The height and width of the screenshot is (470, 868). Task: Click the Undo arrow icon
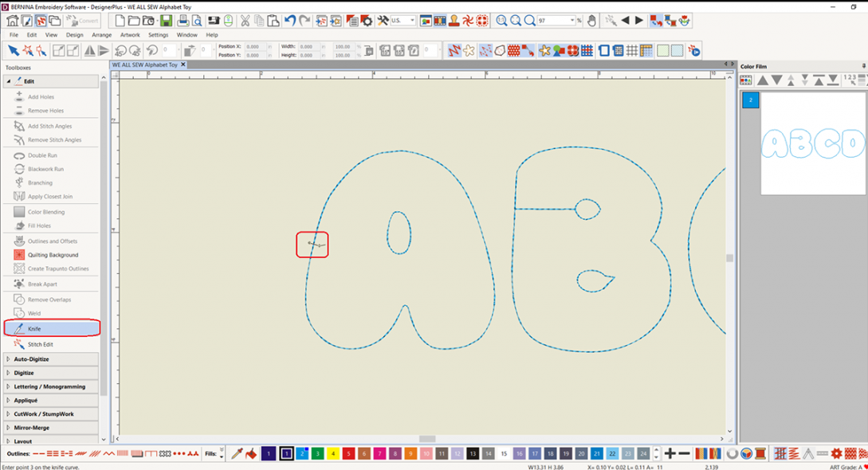(290, 21)
